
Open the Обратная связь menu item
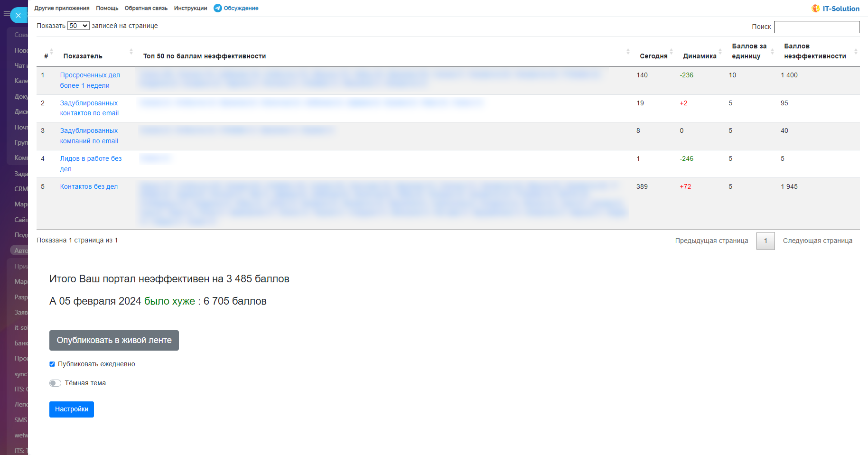pos(146,8)
